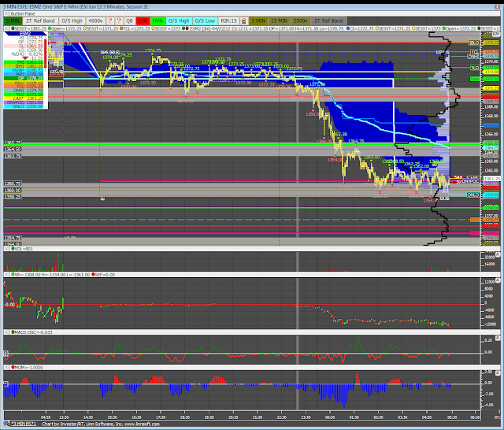
Task: Click the IBLO price label tag
Action: pos(474,43)
